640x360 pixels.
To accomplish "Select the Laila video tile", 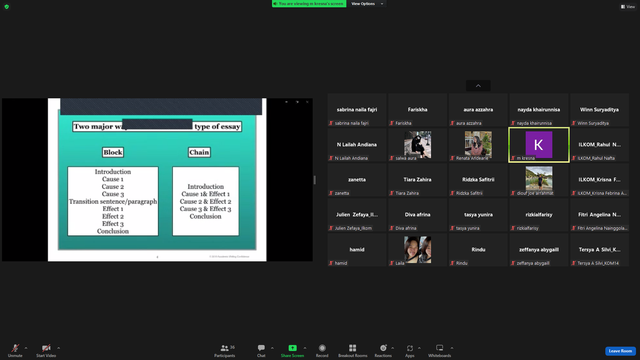I will (x=418, y=250).
